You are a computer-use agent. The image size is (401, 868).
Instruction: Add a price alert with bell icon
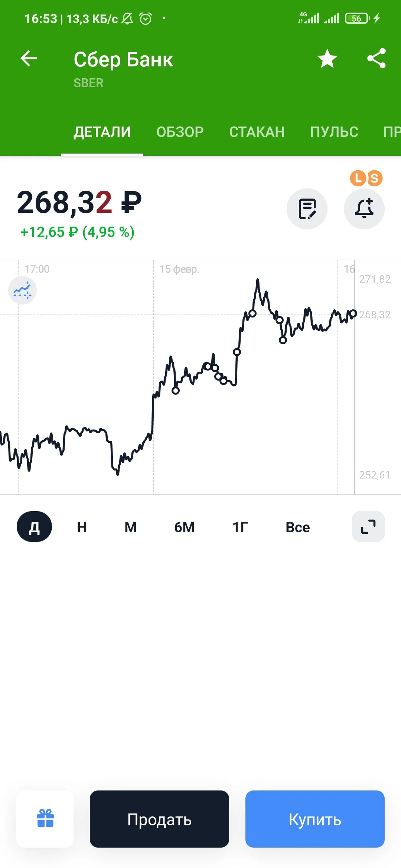click(x=364, y=209)
